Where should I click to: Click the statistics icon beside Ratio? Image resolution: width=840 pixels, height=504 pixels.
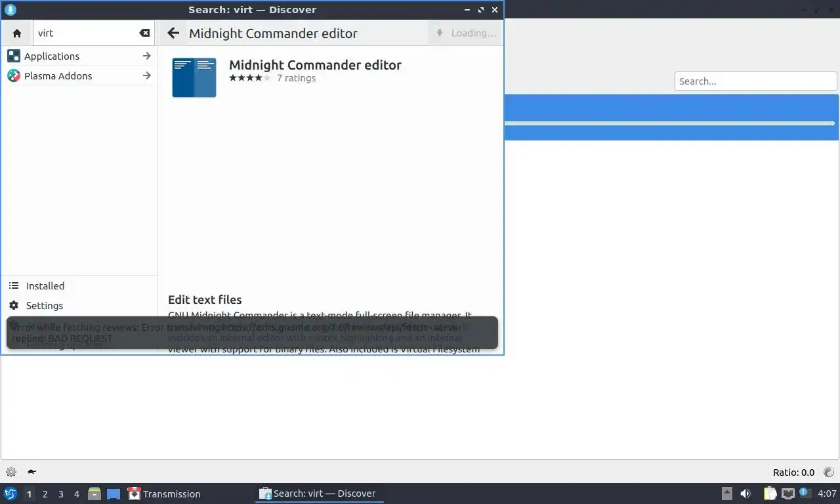829,472
